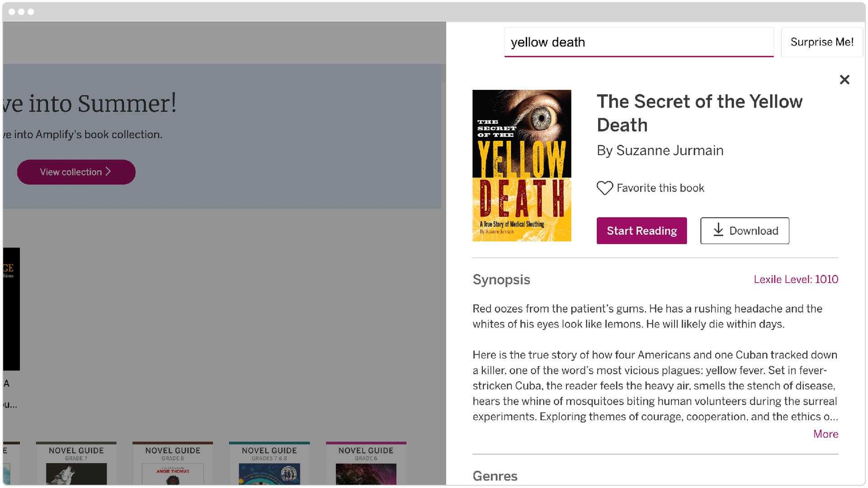Click the chevron arrow inside View collection button

[108, 172]
